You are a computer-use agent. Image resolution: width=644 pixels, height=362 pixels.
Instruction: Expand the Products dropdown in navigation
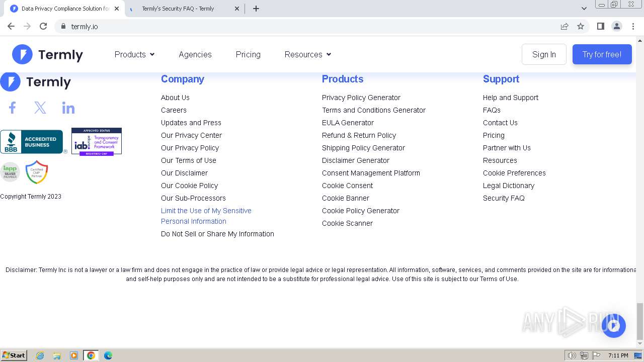click(134, 54)
